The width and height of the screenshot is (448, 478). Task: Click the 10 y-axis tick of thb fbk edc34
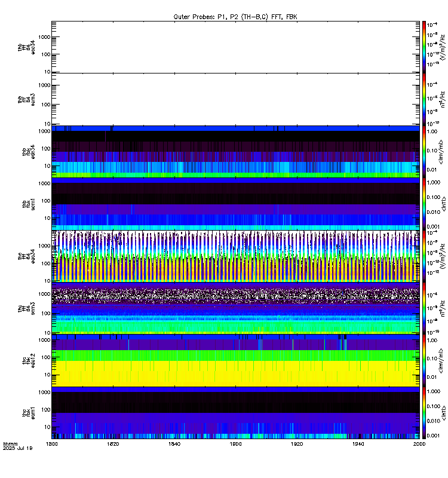[x=47, y=166]
